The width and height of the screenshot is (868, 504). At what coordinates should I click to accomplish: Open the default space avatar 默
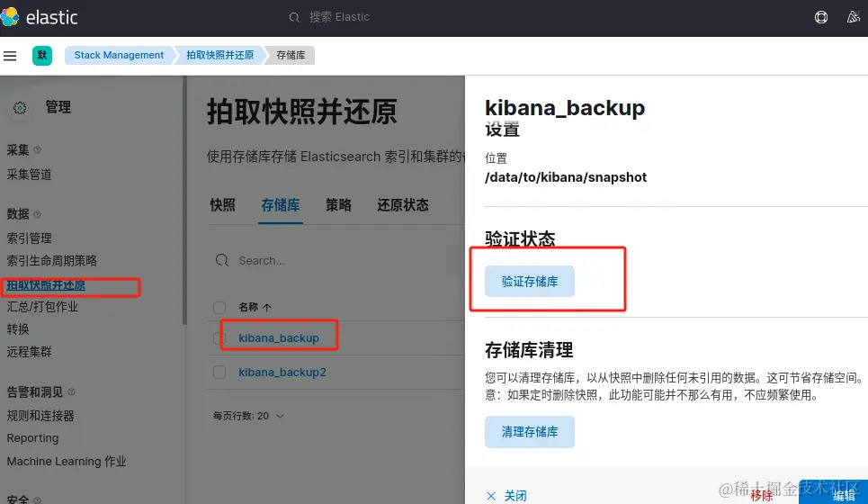[42, 56]
